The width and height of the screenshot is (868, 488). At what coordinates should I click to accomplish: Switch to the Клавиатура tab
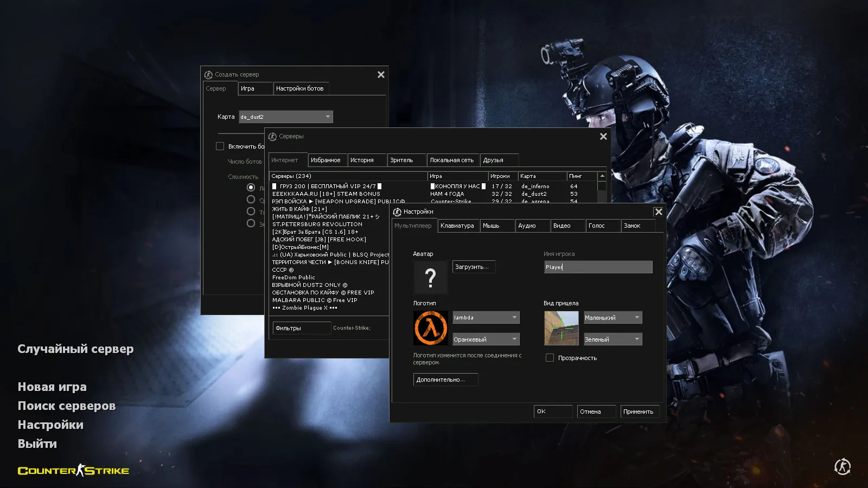coord(458,226)
